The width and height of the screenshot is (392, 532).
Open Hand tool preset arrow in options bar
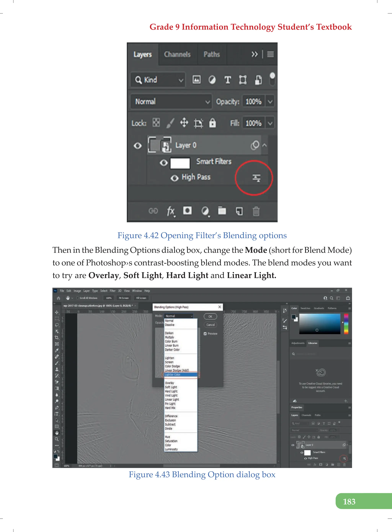72,298
